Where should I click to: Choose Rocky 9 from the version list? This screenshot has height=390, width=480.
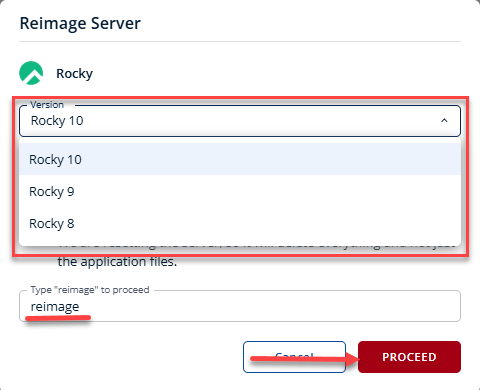click(x=240, y=192)
